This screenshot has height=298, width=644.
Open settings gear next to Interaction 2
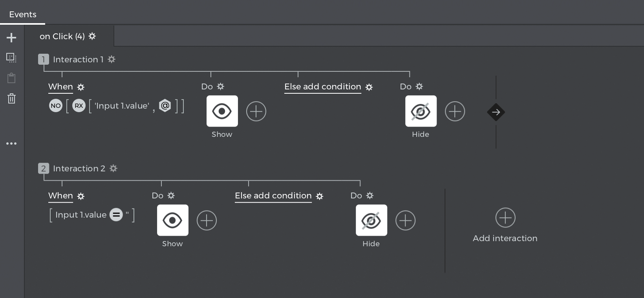113,168
